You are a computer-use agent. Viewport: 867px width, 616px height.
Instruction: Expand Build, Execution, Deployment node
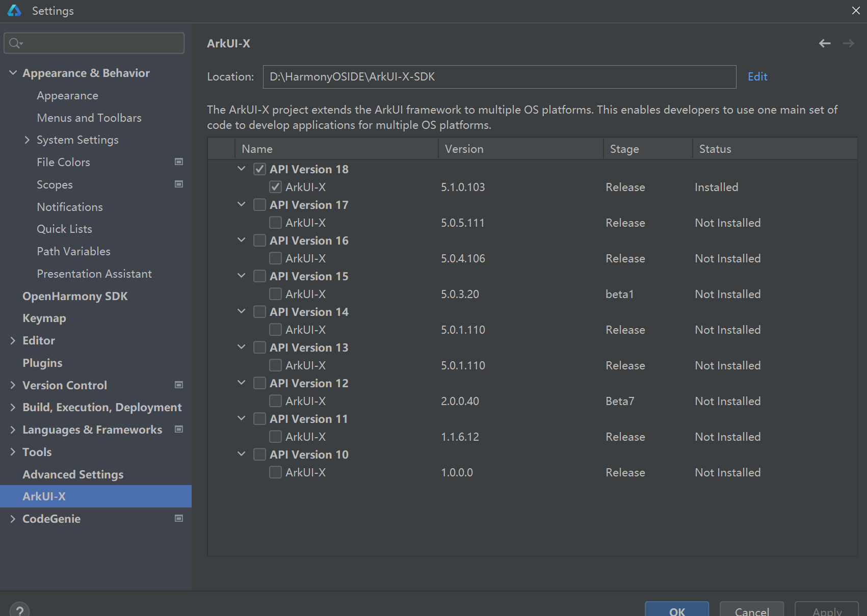(x=13, y=407)
